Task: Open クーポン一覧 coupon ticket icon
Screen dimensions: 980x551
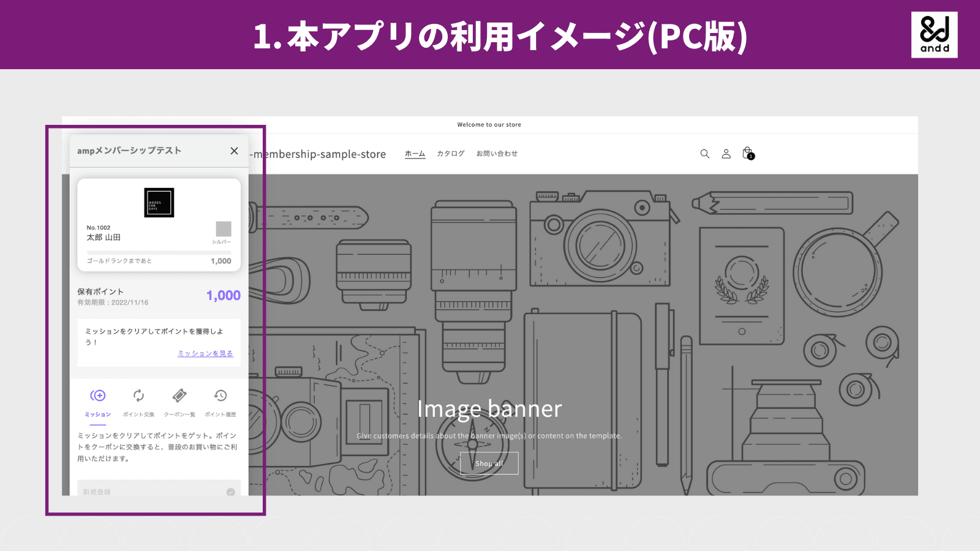Action: (x=179, y=395)
